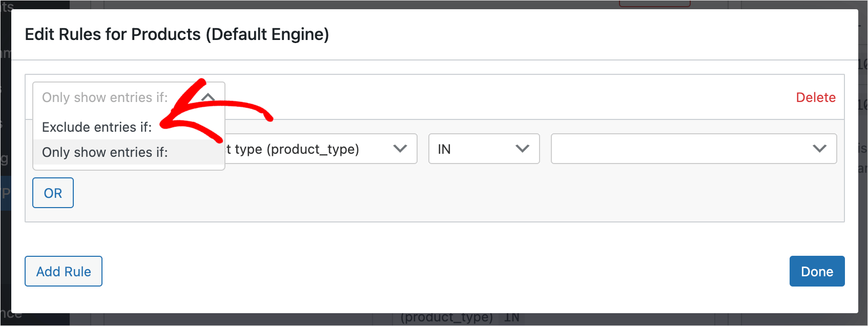Collapse the 'Only show entries if:' dropdown
Screen dimensions: 868x326
[x=129, y=97]
